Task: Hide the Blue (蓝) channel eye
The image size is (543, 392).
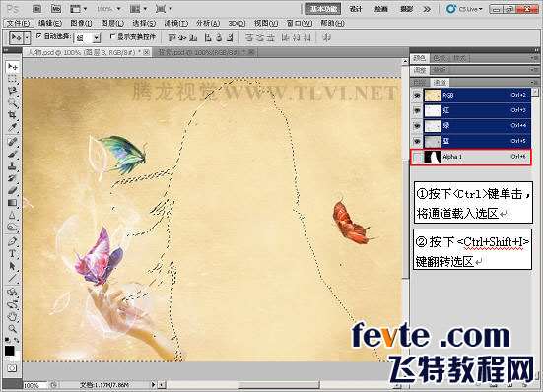Action: pos(417,141)
